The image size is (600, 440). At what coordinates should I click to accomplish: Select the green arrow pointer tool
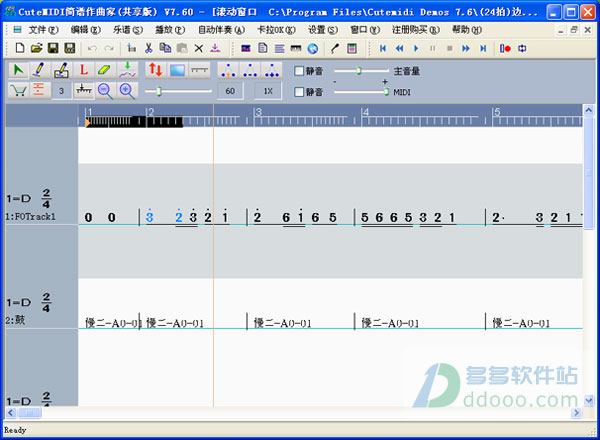click(x=18, y=70)
